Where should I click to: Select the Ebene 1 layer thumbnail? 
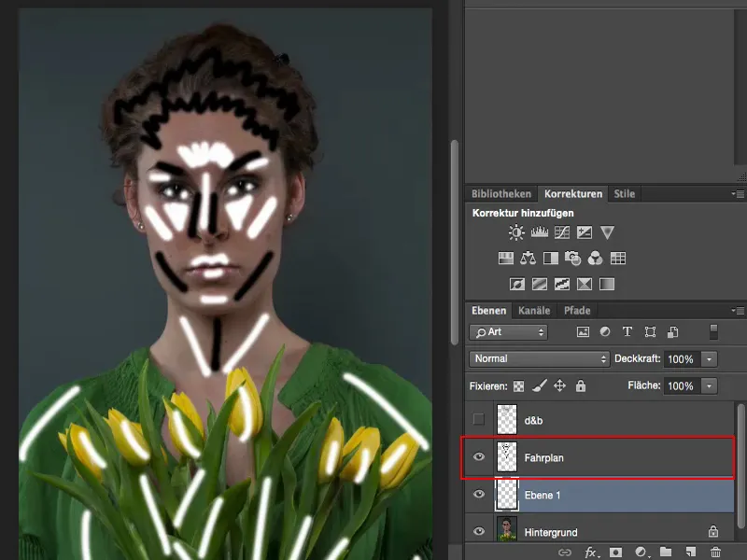(506, 495)
